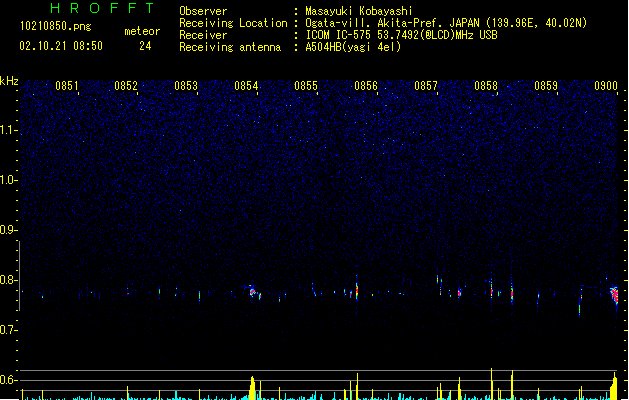Click the observer name Masayuki Kobayashi
Screen dimensions: 629x400
pyautogui.click(x=359, y=11)
